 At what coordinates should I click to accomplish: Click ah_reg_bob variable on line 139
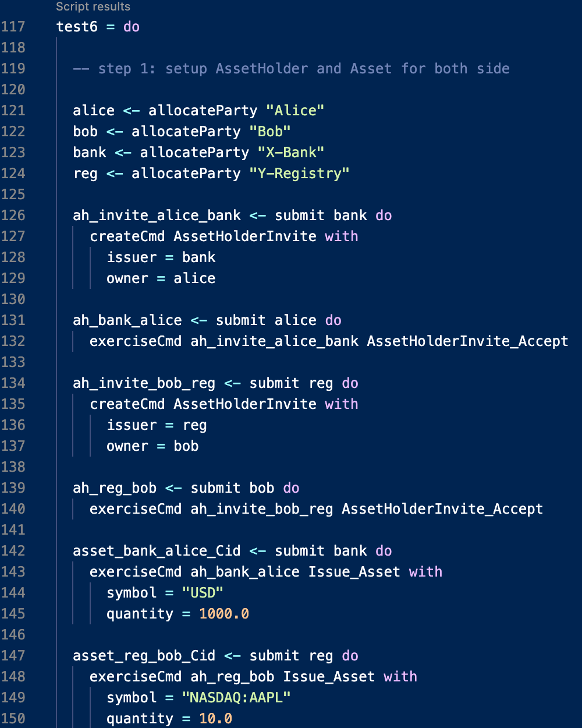(x=115, y=488)
